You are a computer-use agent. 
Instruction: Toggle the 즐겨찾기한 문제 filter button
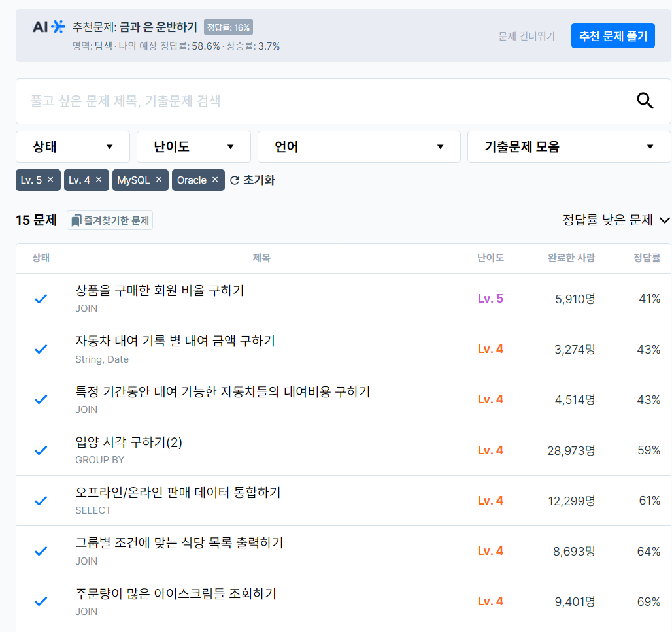pyautogui.click(x=110, y=221)
